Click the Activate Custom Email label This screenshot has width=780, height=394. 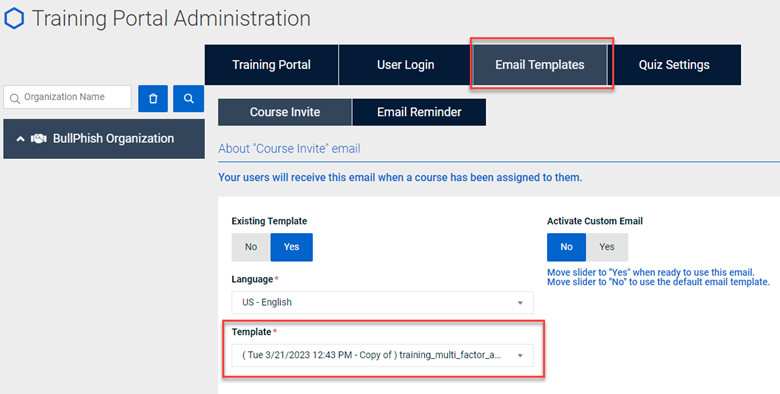tap(595, 221)
